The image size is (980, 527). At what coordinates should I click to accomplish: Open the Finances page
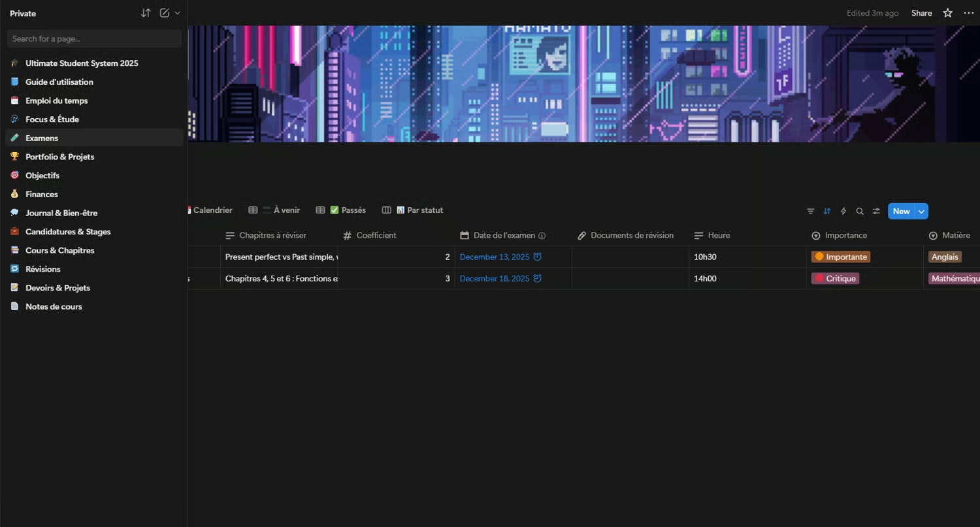tap(94, 194)
